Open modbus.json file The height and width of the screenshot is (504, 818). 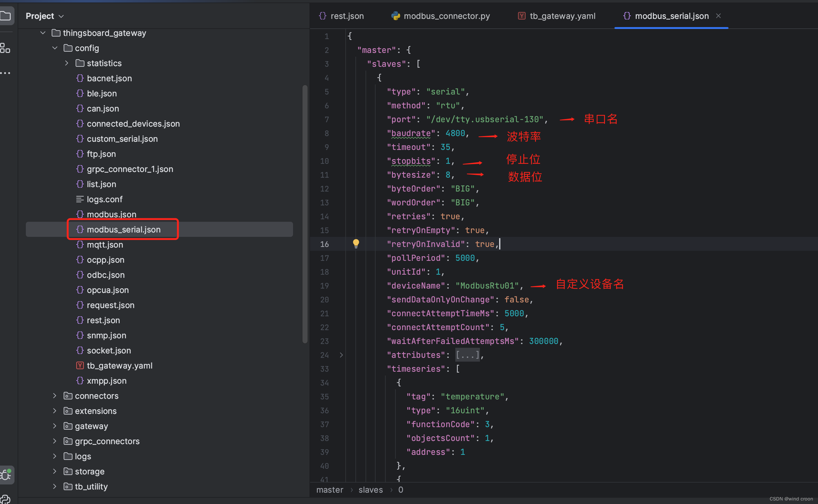[x=111, y=214]
